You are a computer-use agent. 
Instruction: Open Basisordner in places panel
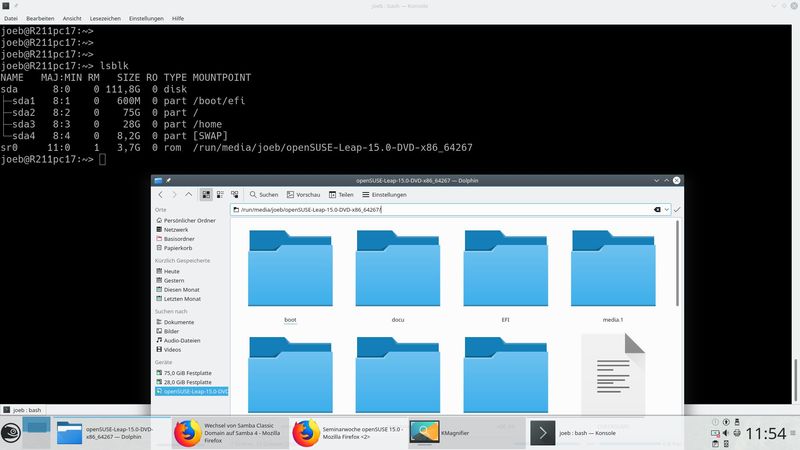(x=175, y=239)
